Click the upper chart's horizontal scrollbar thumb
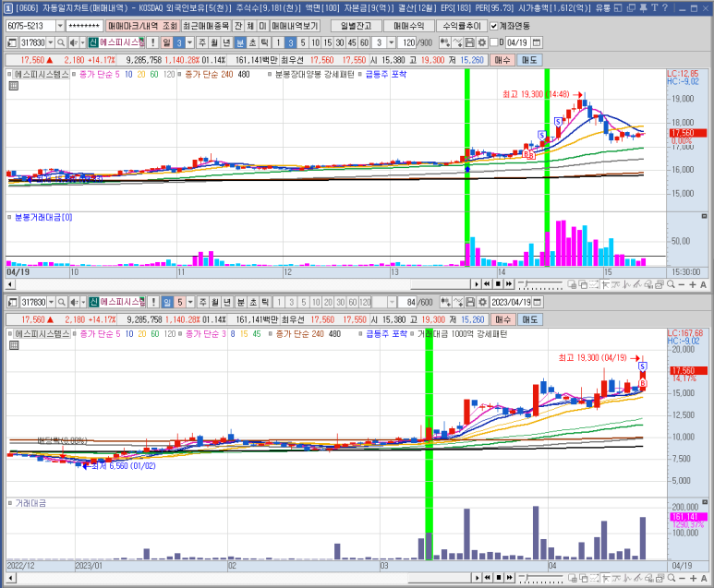Screen dimensions: 714x588 [440, 284]
